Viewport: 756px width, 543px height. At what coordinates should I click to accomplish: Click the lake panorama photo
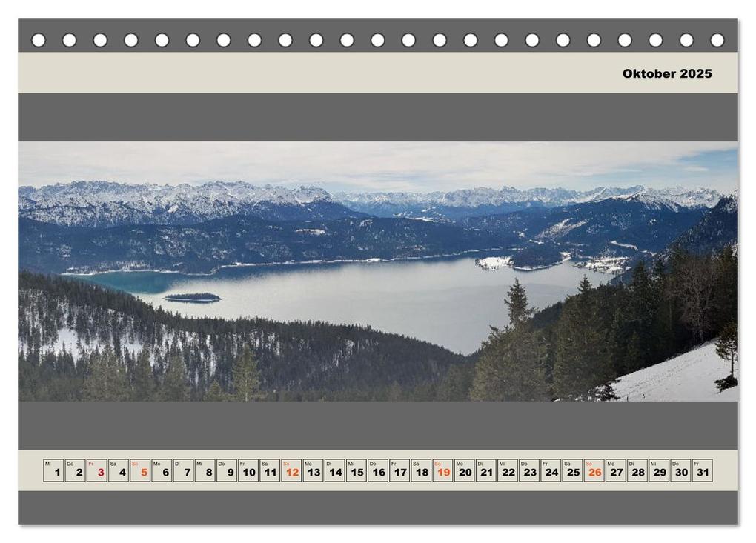coord(378,271)
